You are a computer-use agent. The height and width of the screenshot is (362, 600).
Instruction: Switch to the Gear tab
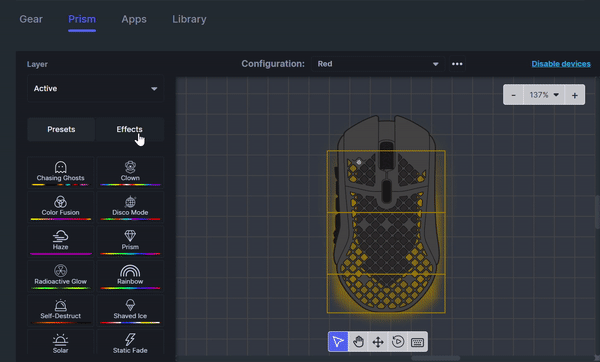31,19
